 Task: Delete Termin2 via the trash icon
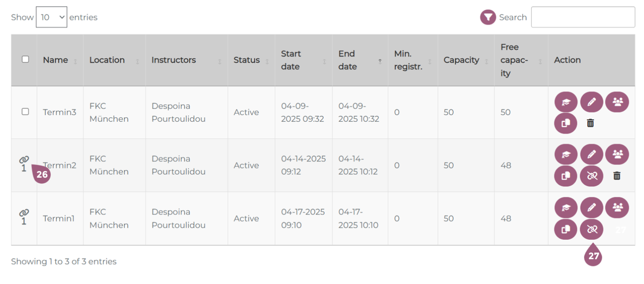[x=616, y=176]
